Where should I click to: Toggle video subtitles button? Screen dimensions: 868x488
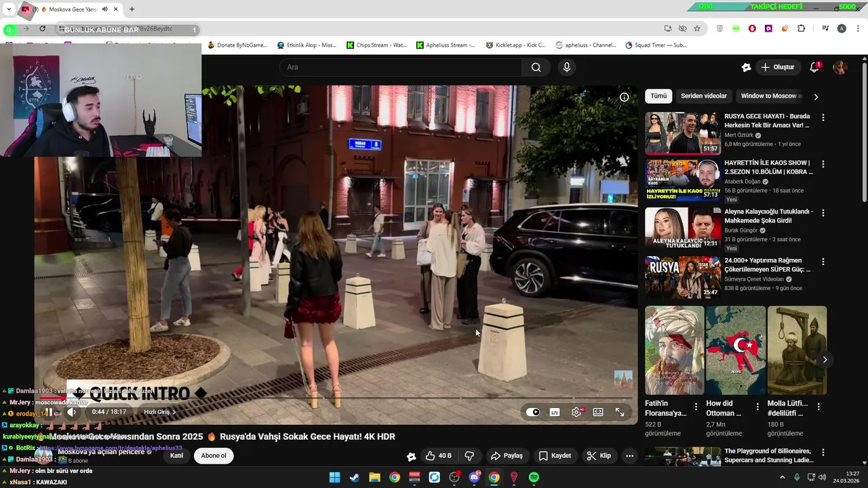(x=555, y=412)
